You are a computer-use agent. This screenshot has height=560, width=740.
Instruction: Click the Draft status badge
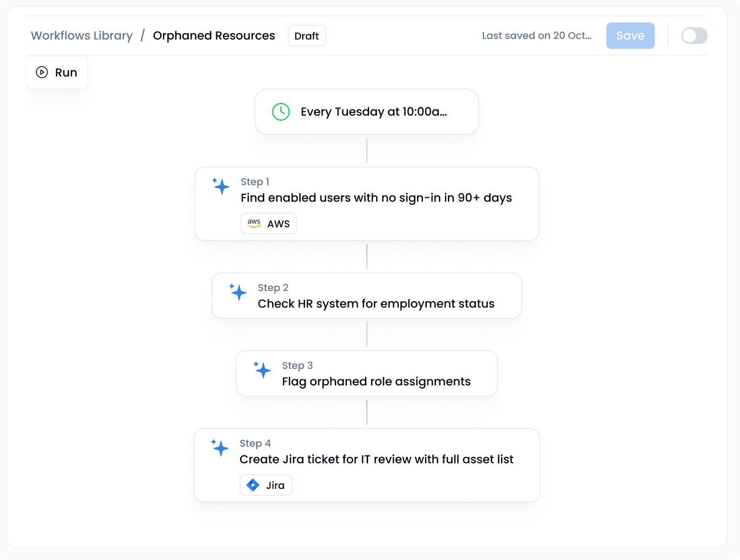pyautogui.click(x=307, y=36)
